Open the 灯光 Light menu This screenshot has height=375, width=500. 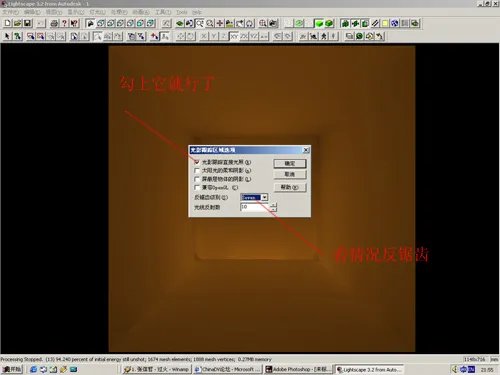click(x=97, y=12)
